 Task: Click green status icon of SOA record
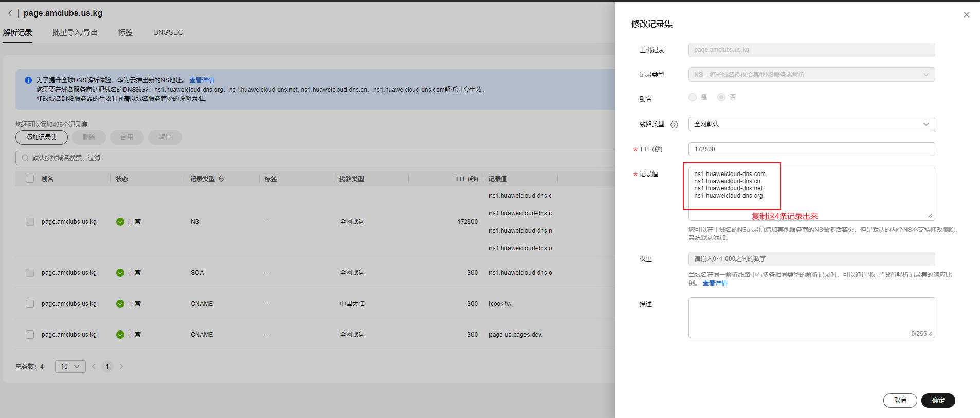click(x=120, y=273)
